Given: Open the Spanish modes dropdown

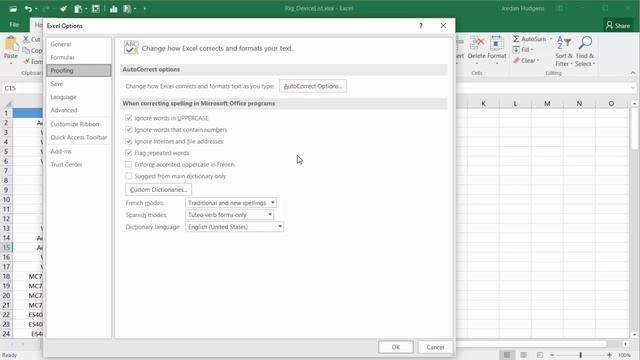Looking at the screenshot, I should click(x=229, y=215).
